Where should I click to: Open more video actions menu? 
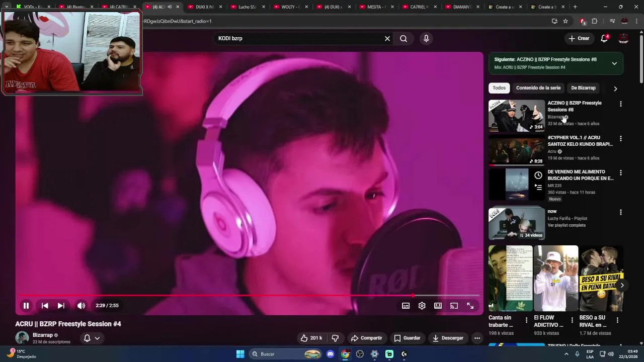pos(477,338)
